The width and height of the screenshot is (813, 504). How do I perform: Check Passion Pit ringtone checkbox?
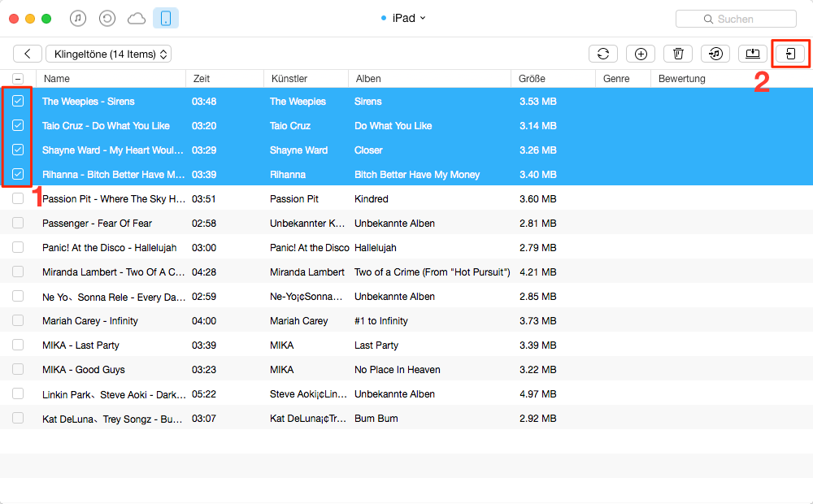tap(18, 198)
